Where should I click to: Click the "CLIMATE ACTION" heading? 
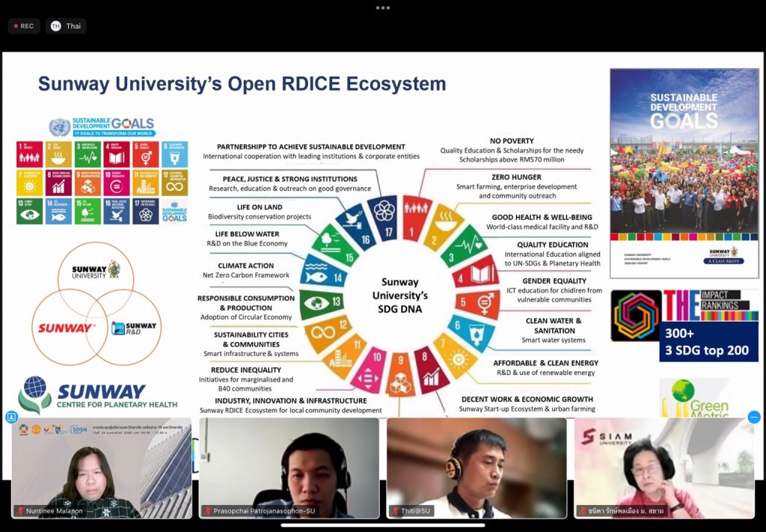pyautogui.click(x=245, y=266)
